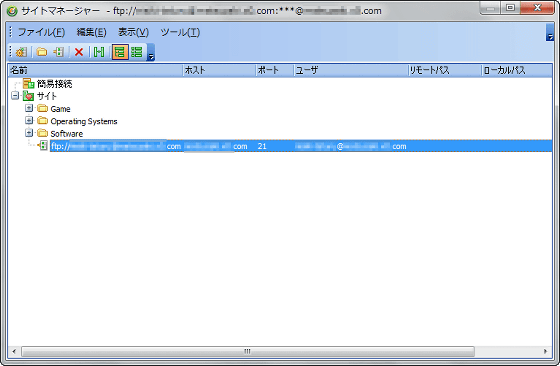Click horizontal scrollbar right arrow
Viewport: 560px width, 366px height.
click(545, 351)
